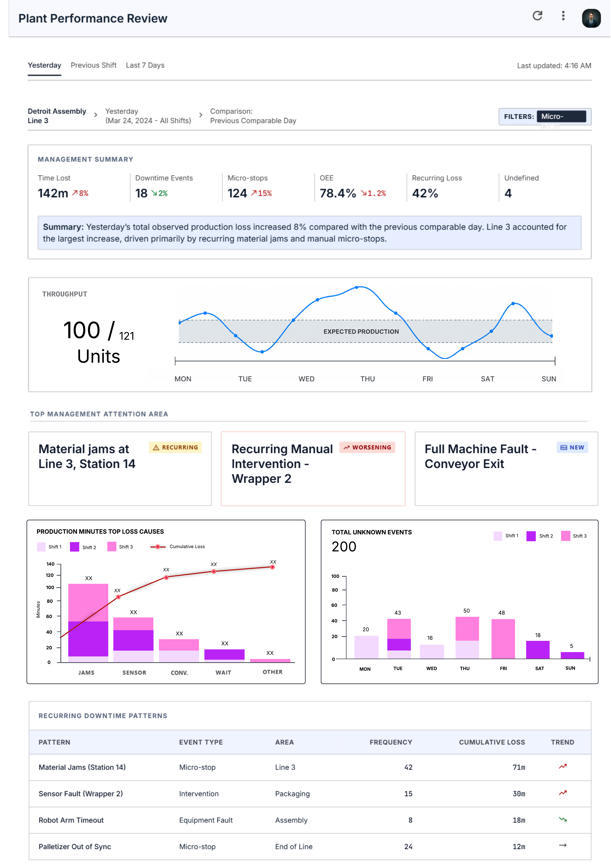The height and width of the screenshot is (868, 611).
Task: Select the Comparison Previous Comparable Day breadcrumb
Action: [x=253, y=116]
